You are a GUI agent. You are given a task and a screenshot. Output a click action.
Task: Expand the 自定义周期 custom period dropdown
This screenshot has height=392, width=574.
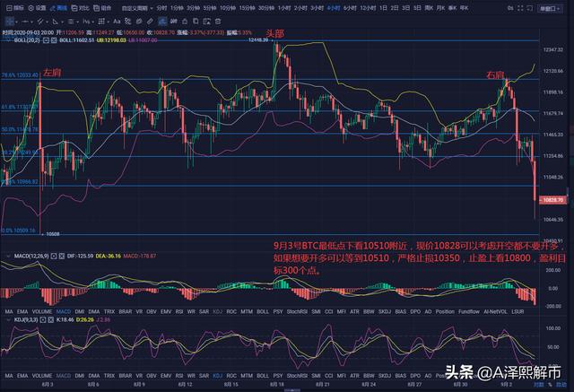click(137, 8)
